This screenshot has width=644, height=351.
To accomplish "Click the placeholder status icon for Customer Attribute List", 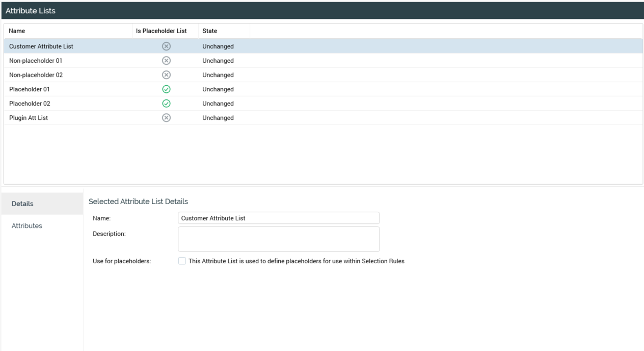I will 166,46.
